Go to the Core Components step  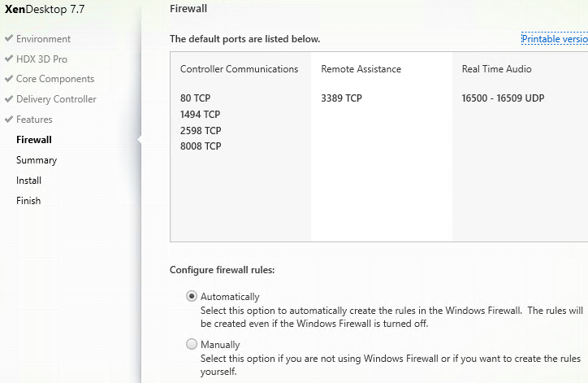(x=55, y=79)
